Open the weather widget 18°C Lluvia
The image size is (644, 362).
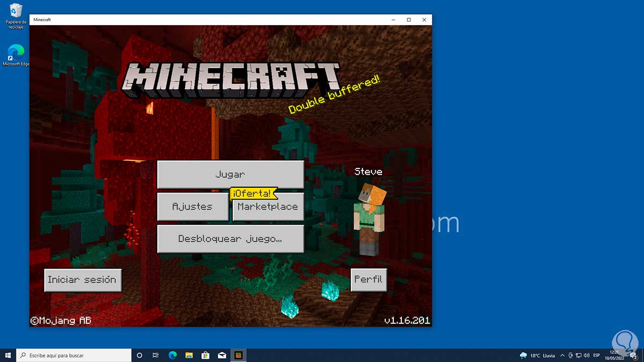pos(537,355)
